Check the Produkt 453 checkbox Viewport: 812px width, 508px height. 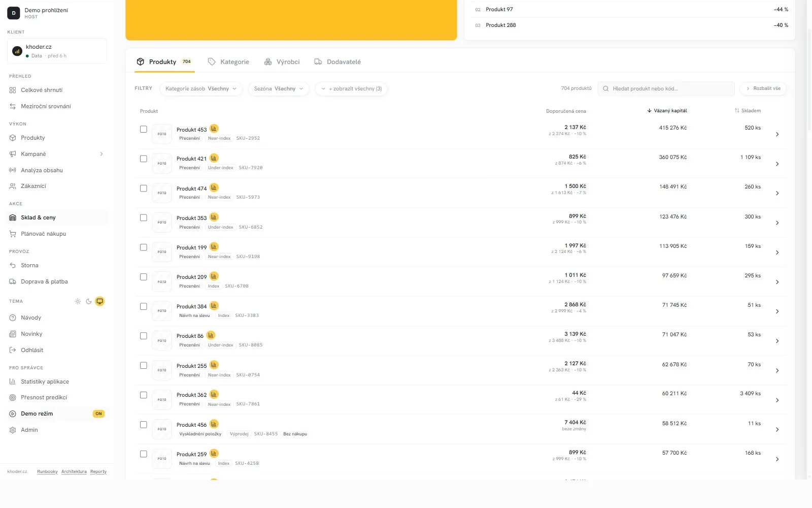pyautogui.click(x=144, y=129)
